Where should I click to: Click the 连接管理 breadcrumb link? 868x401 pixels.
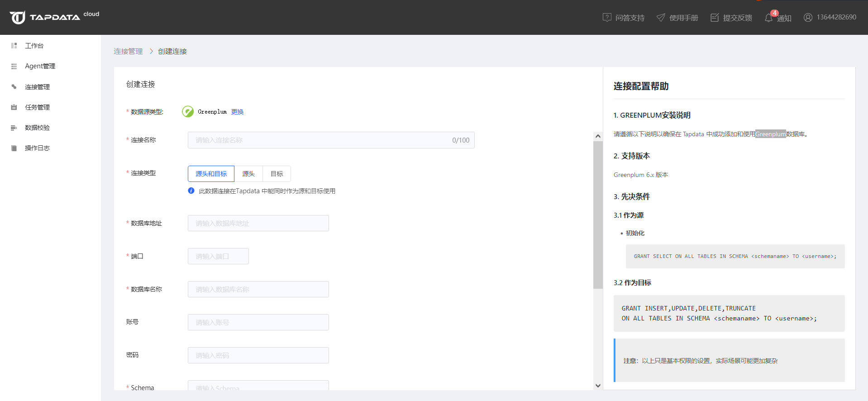click(128, 51)
